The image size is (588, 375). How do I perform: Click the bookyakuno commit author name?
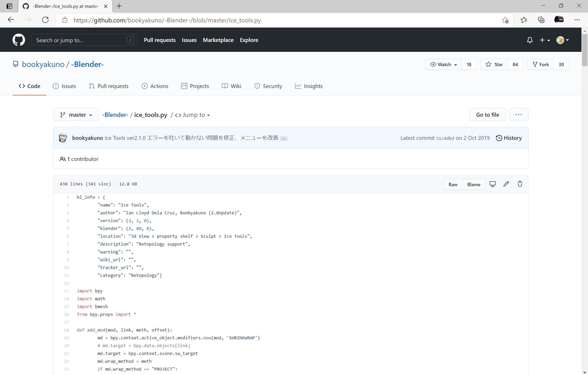(88, 138)
